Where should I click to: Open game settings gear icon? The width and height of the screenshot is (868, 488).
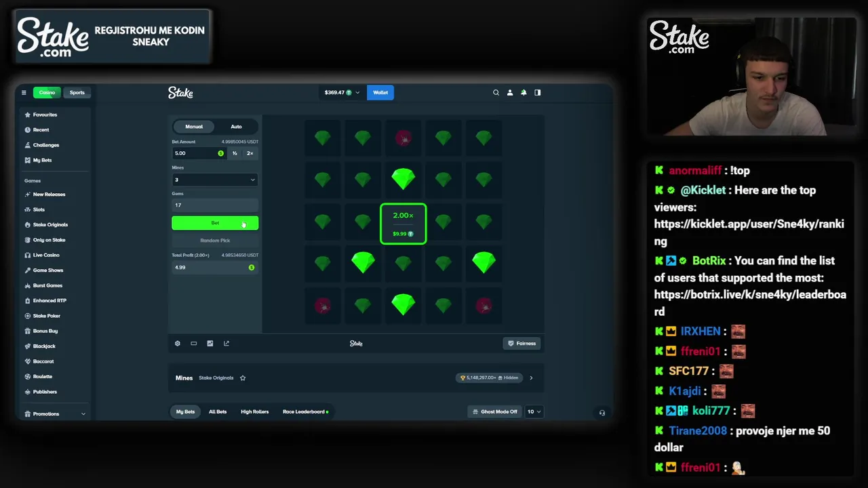coord(178,343)
